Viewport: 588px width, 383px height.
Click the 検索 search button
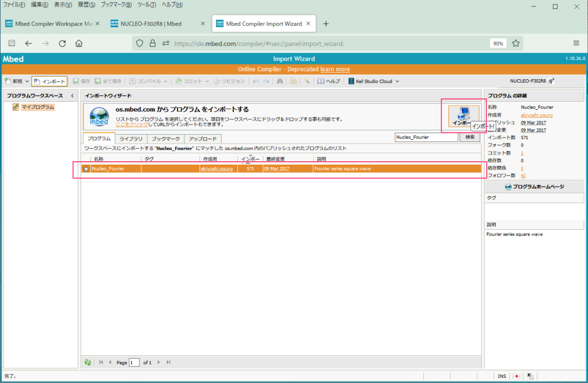pos(470,137)
